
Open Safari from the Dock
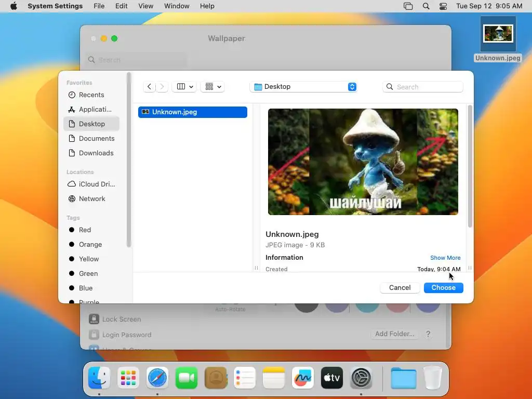click(157, 378)
